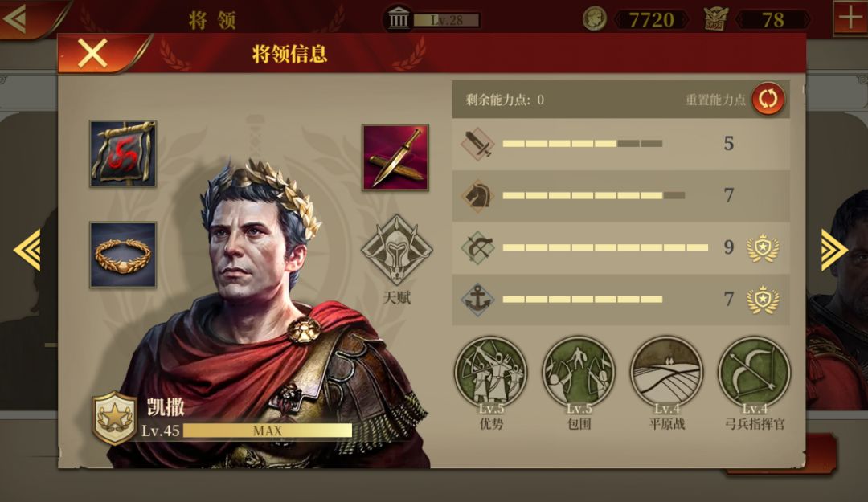Click the Caesar rank shield badge
The width and height of the screenshot is (868, 502).
coord(114,418)
